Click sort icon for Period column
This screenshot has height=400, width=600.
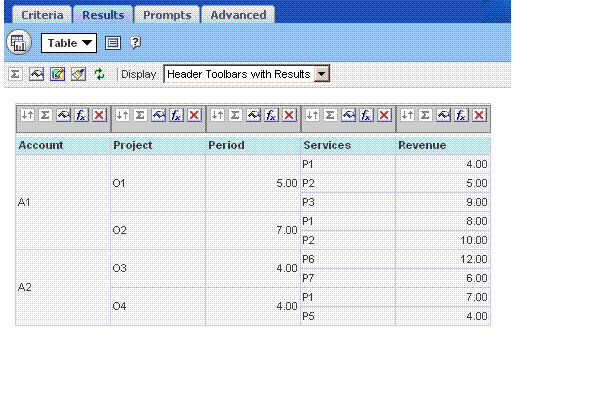pyautogui.click(x=217, y=115)
